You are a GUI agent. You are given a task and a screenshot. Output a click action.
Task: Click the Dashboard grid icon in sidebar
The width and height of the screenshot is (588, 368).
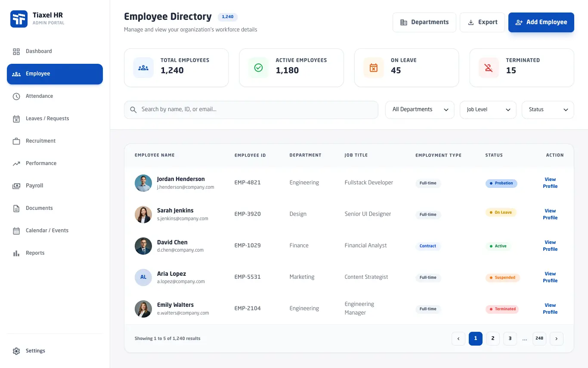[16, 52]
